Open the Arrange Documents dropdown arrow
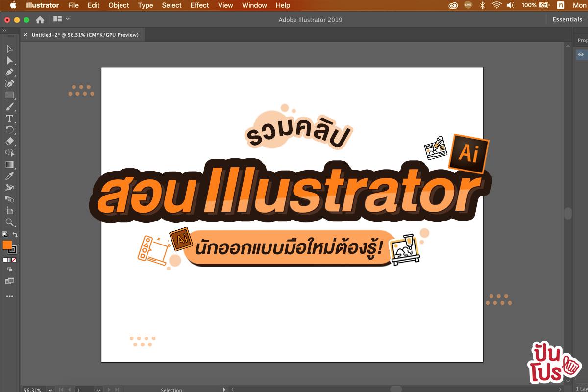 [x=68, y=19]
